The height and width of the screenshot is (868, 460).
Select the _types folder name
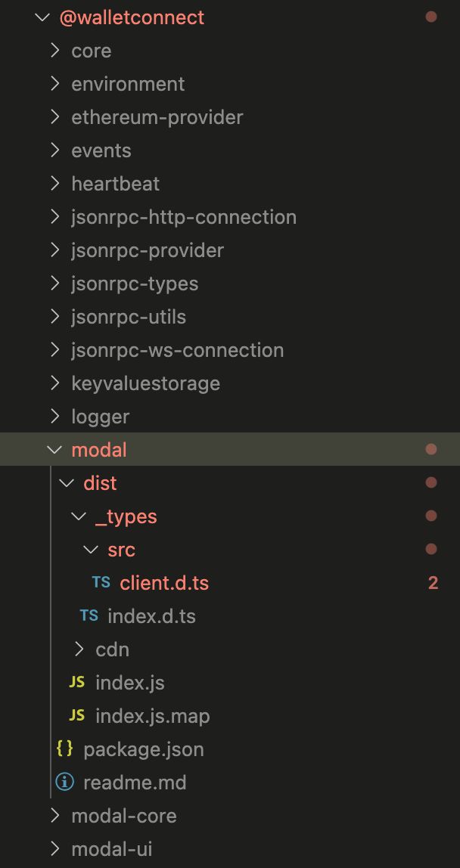pos(126,516)
